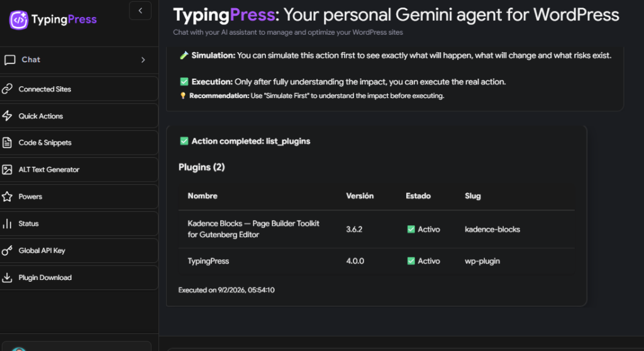The width and height of the screenshot is (644, 351).
Task: Click the Chat speech bubble icon
Action: coord(9,60)
